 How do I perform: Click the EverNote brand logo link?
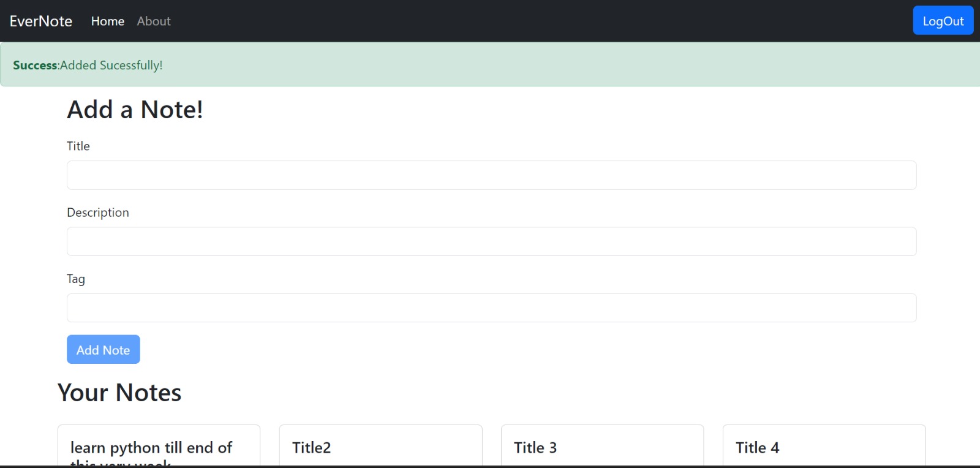[41, 21]
